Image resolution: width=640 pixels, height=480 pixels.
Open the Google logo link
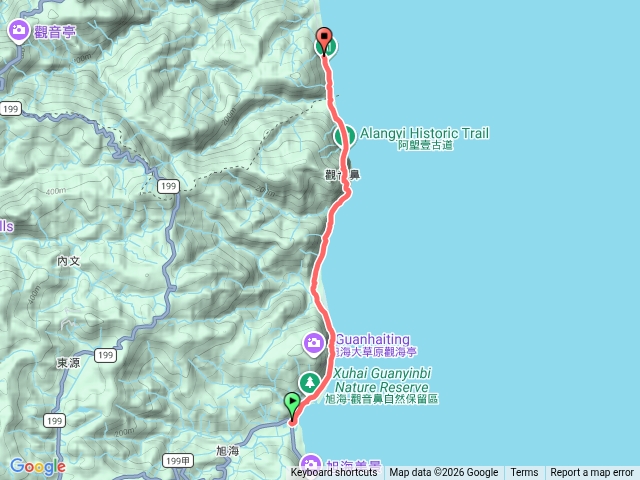point(38,466)
